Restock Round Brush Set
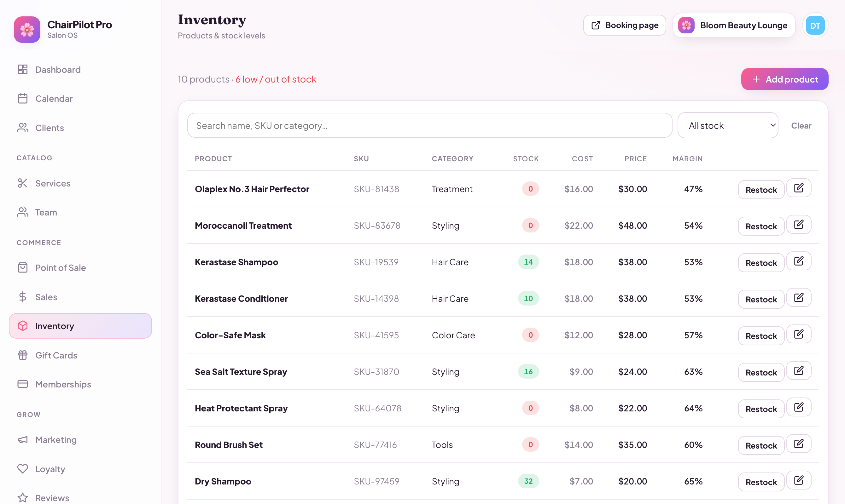Screen dimensions: 845x504 pos(761,445)
